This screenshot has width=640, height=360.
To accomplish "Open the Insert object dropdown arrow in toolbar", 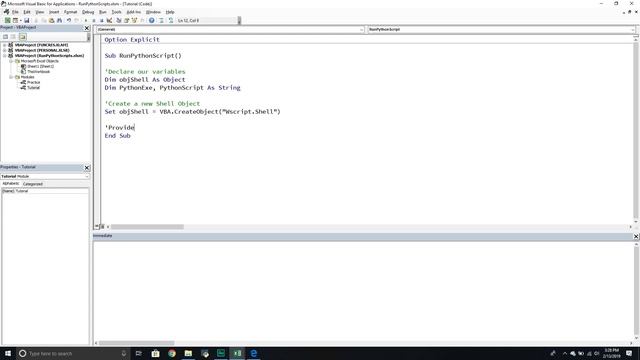I will pyautogui.click(x=20, y=20).
